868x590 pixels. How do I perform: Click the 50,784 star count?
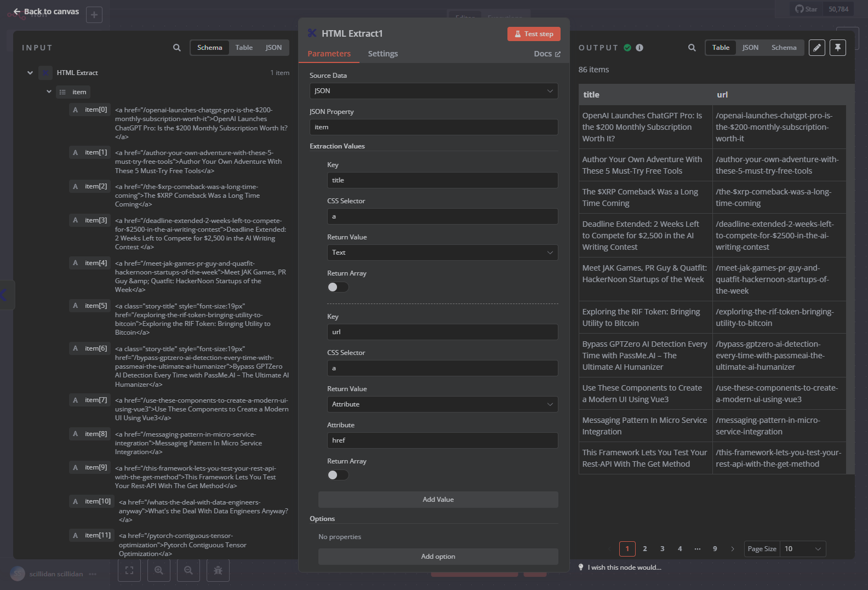[x=838, y=9]
